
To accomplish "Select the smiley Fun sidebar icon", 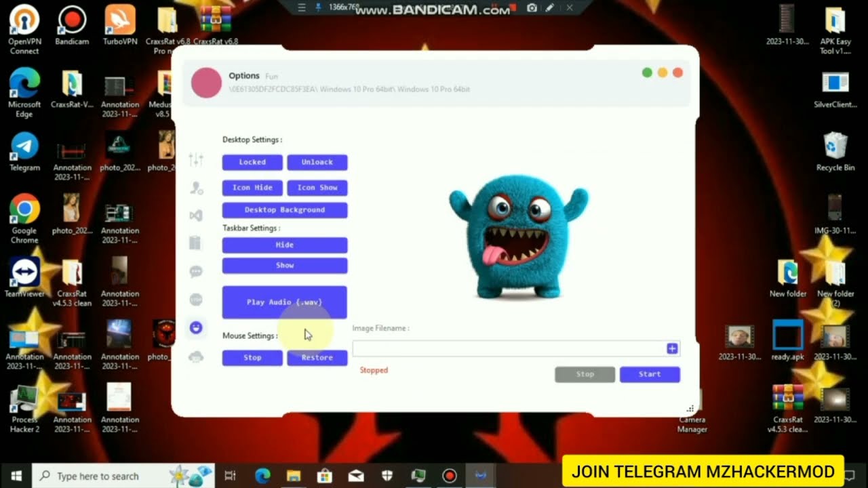I will (196, 327).
